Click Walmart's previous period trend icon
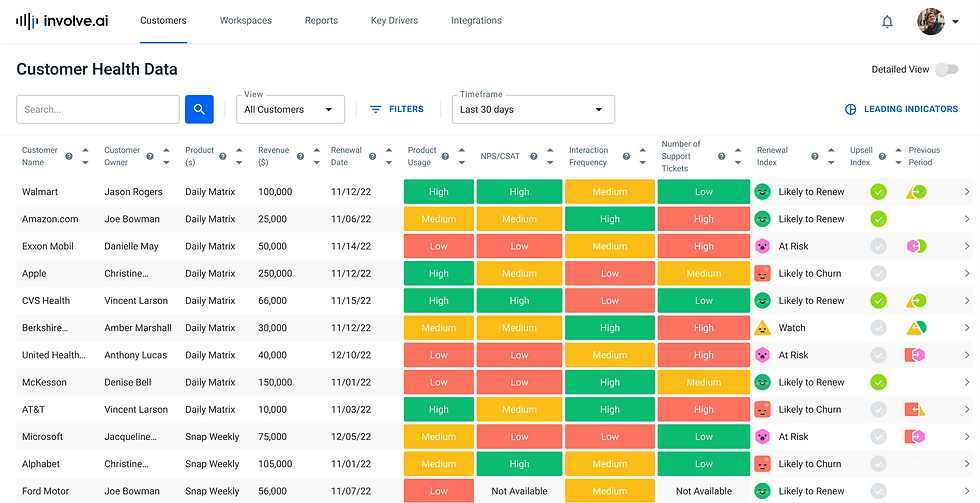Image resolution: width=980 pixels, height=503 pixels. coord(916,192)
